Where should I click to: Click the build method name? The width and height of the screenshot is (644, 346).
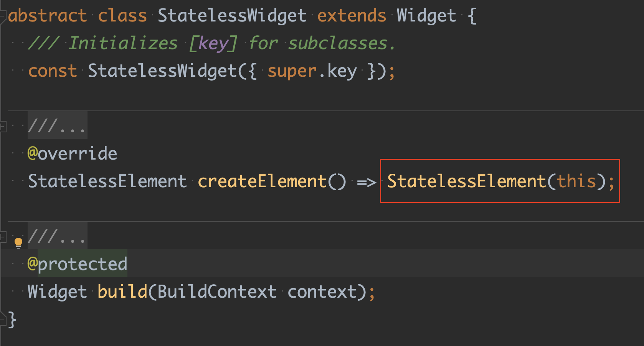coord(122,292)
